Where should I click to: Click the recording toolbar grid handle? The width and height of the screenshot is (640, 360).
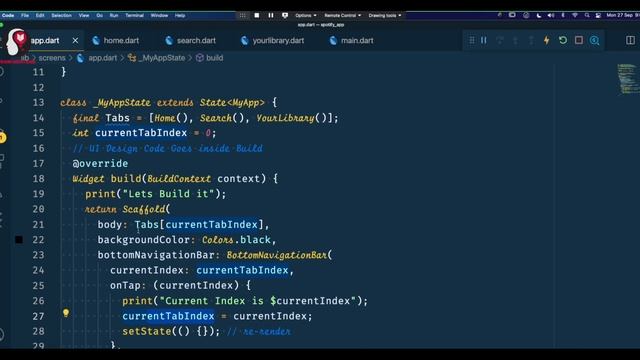tap(242, 16)
